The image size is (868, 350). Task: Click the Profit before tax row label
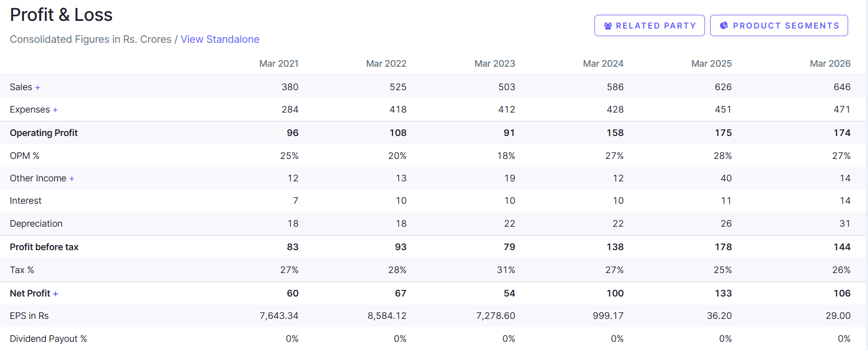(x=44, y=247)
